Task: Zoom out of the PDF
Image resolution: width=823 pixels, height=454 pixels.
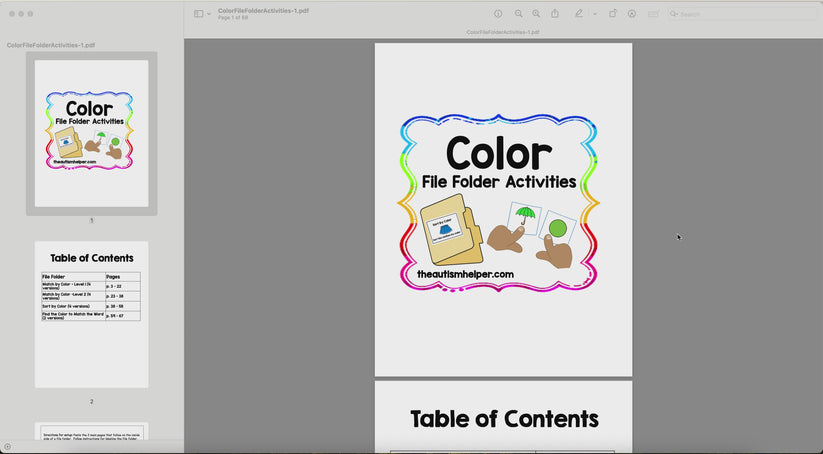Action: point(519,14)
